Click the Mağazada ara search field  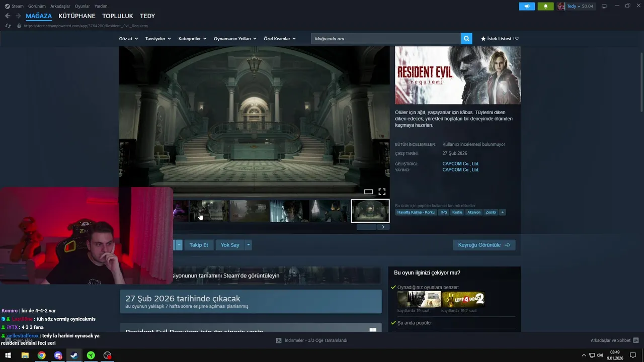coord(386,39)
